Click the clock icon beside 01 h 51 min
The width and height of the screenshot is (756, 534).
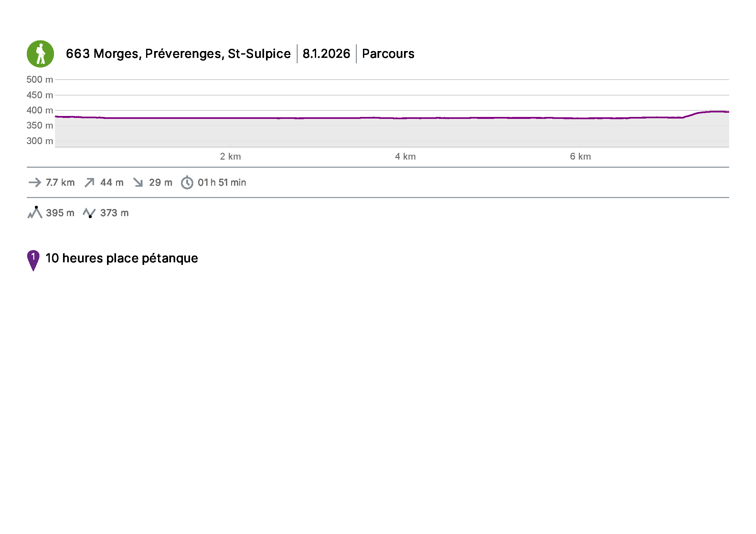pyautogui.click(x=187, y=183)
